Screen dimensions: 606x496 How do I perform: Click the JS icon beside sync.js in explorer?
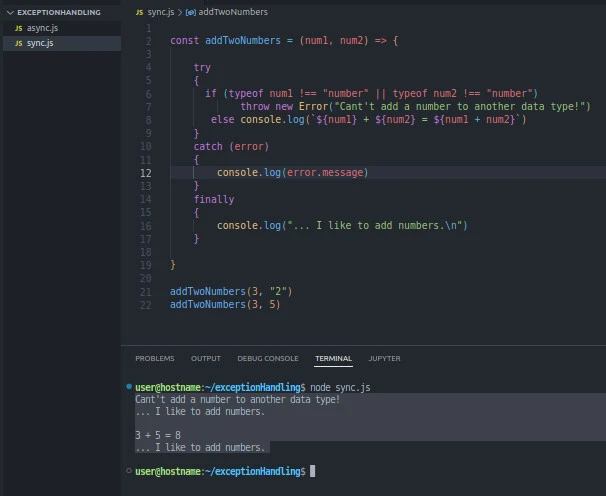point(18,43)
